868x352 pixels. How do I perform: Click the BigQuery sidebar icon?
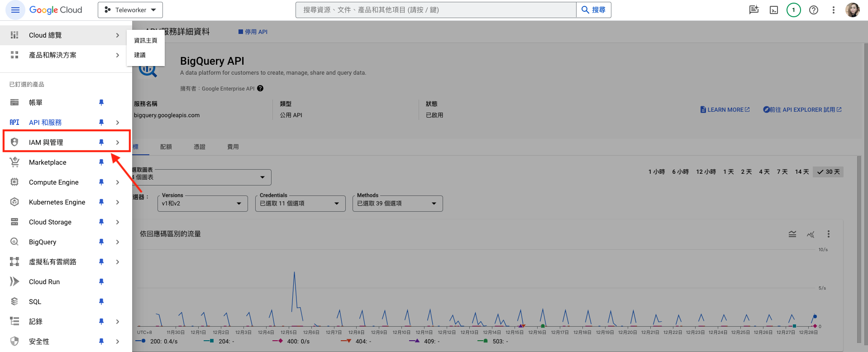pos(14,242)
